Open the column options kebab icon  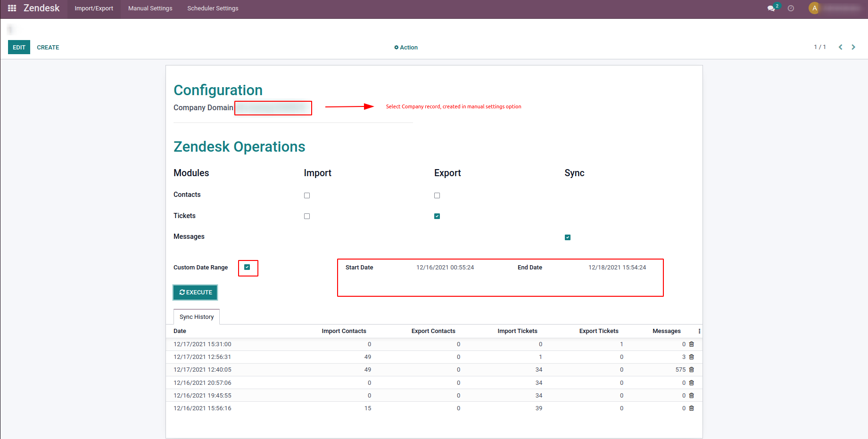point(699,331)
